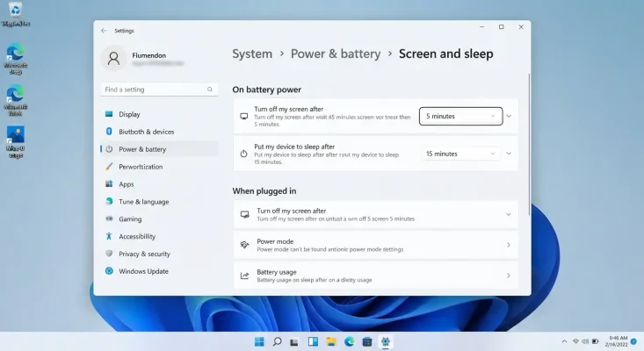Click the Settings window vertical scrollbar
This screenshot has width=644, height=351.
(x=529, y=144)
